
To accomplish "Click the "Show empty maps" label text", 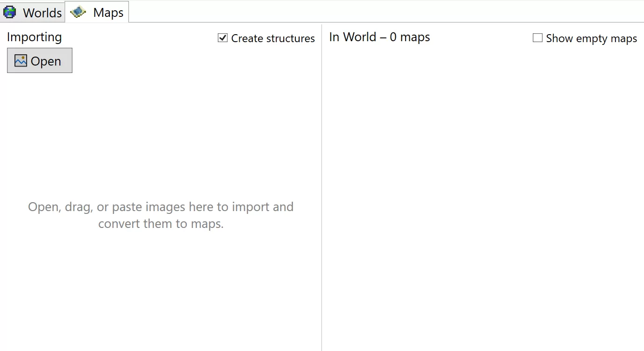I will point(591,38).
